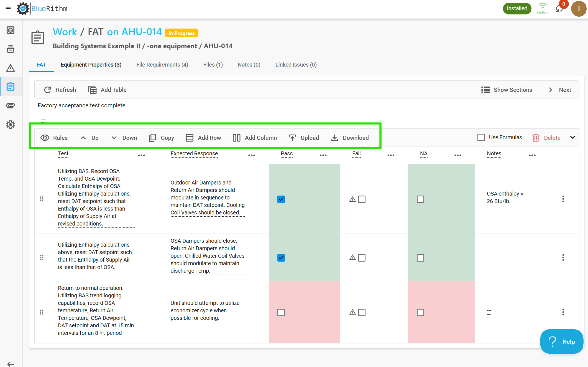588x367 pixels.
Task: Switch to Linked Issues (0) tab
Action: point(296,65)
